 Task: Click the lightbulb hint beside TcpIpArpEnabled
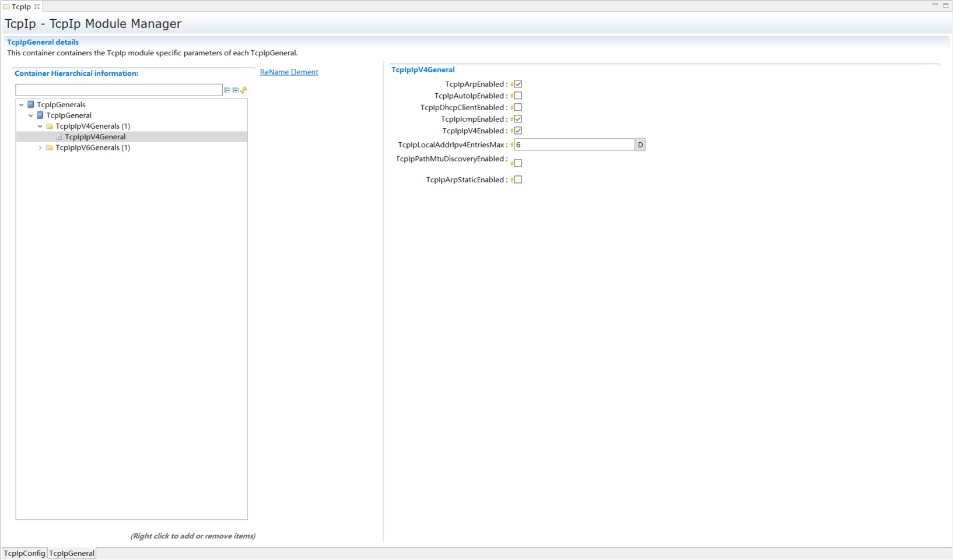pyautogui.click(x=511, y=84)
